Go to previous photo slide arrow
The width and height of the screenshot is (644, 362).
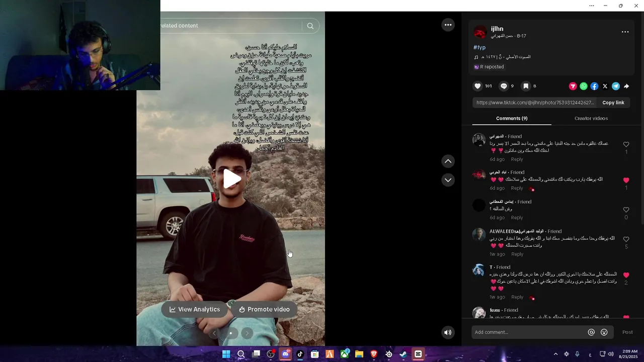214,333
